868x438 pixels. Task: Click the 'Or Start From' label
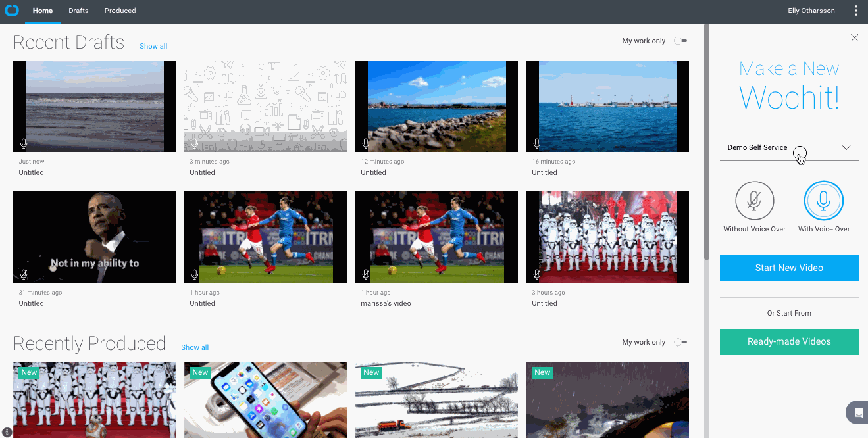tap(789, 313)
